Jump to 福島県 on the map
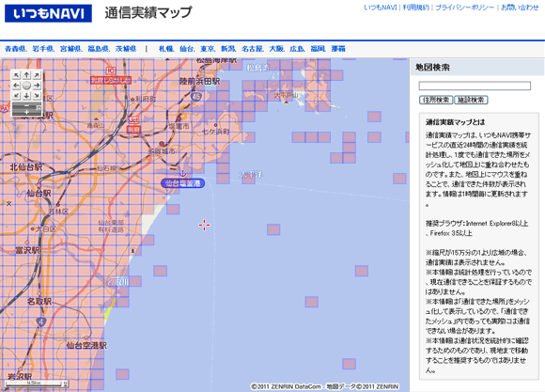This screenshot has height=392, width=545. (x=98, y=49)
